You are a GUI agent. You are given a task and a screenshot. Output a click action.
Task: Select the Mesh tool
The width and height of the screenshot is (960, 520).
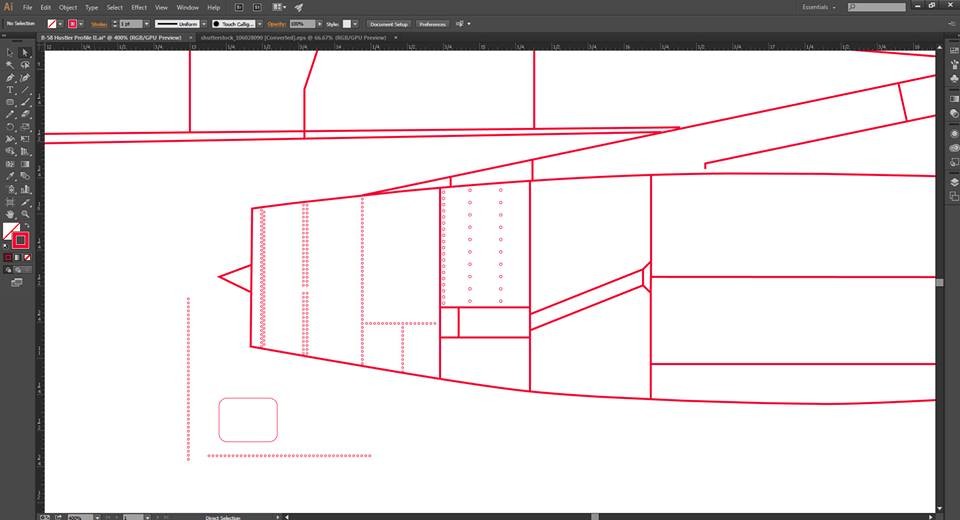pos(10,164)
